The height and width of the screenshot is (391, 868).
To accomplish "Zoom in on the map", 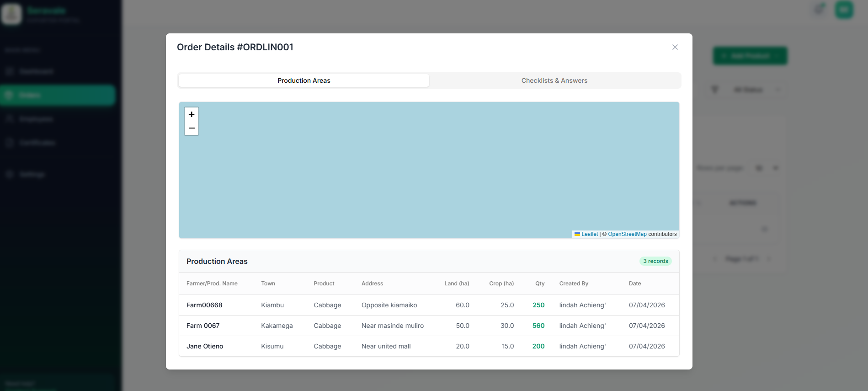I will click(x=192, y=114).
